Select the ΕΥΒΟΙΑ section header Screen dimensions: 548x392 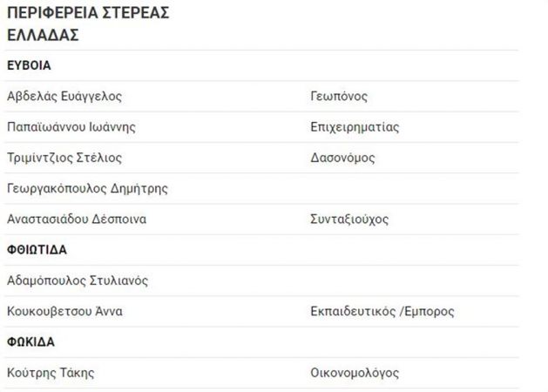(29, 65)
